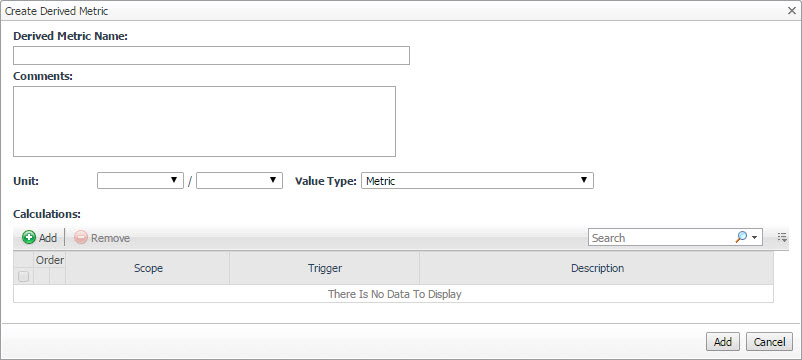This screenshot has height=360, width=802.
Task: Open search options dropdown arrow
Action: point(754,238)
